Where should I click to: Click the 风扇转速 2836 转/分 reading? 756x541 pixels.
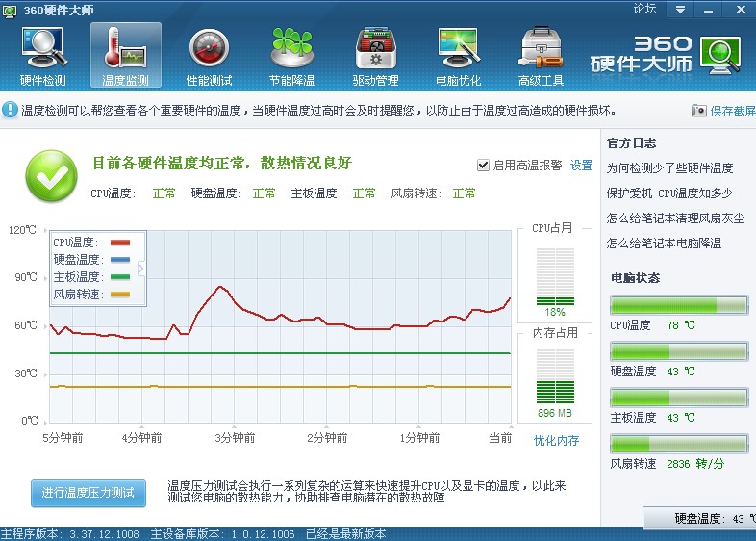(668, 464)
